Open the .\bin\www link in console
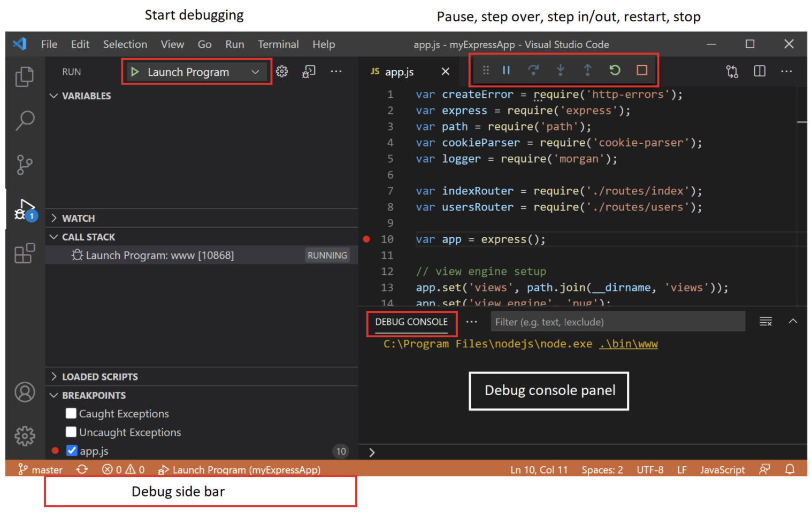 629,344
